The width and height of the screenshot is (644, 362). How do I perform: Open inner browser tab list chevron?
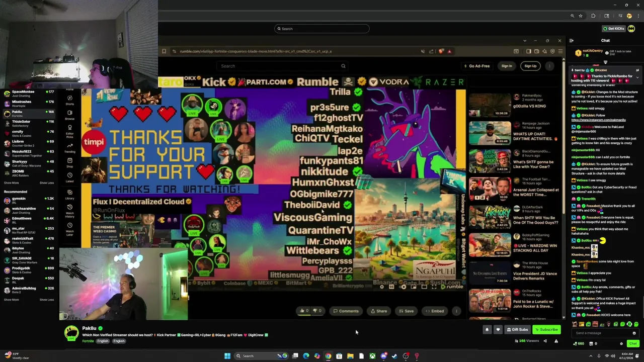tap(525, 41)
